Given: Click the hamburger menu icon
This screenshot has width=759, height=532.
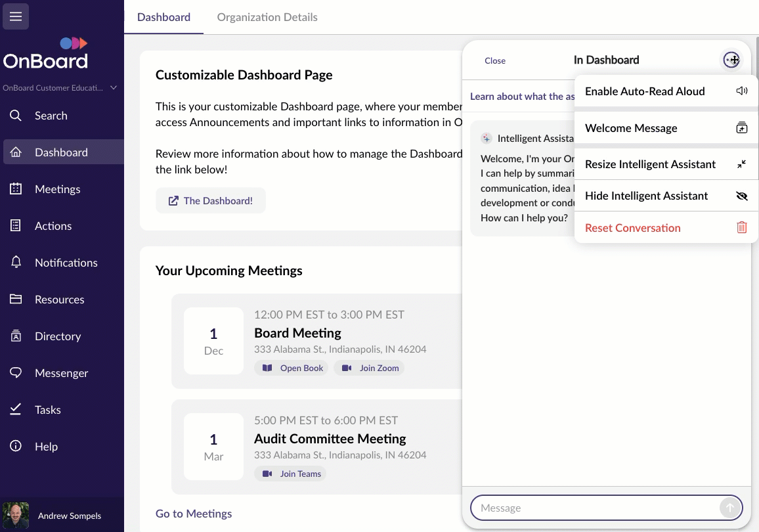Looking at the screenshot, I should point(16,16).
